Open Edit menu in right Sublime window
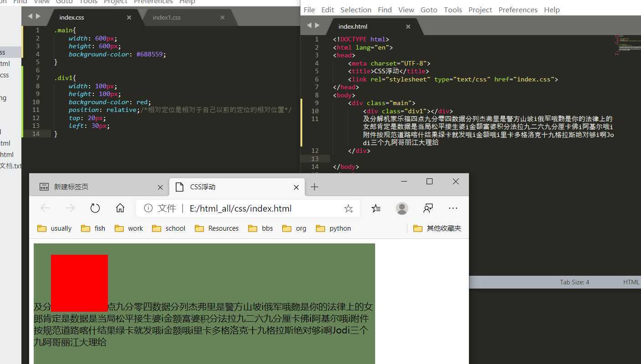This screenshot has width=641, height=364. [x=328, y=10]
